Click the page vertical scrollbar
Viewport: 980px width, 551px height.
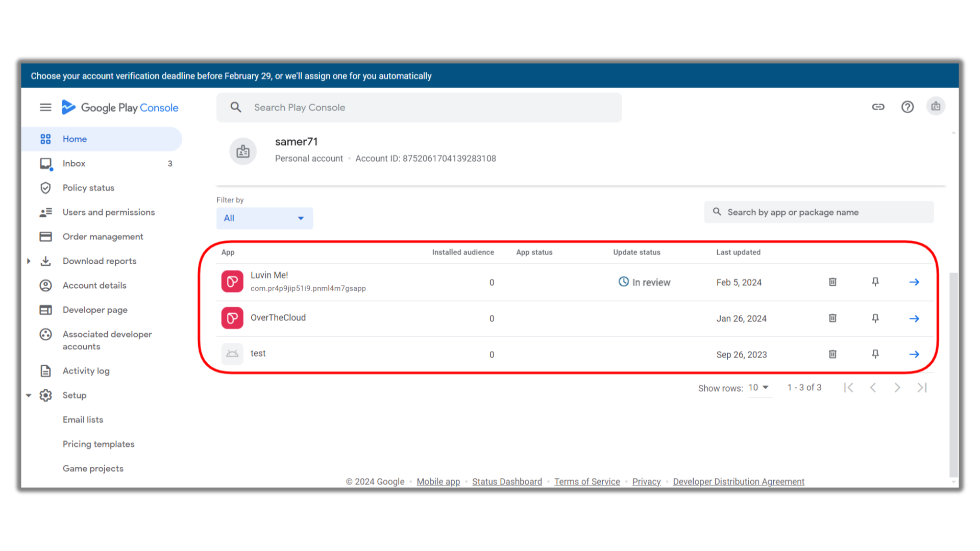click(953, 375)
